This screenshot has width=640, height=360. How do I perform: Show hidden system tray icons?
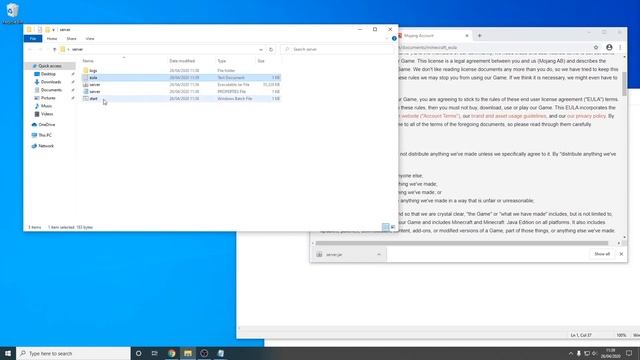coord(570,353)
